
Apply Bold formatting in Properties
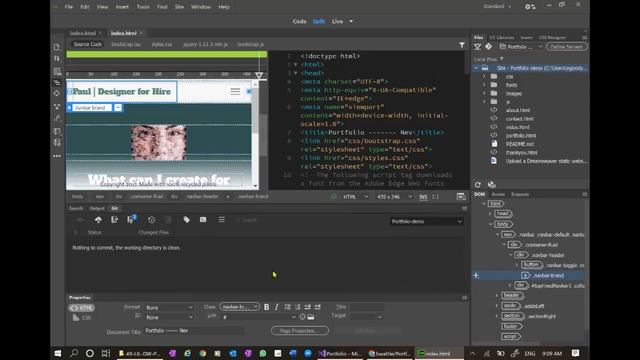267,307
